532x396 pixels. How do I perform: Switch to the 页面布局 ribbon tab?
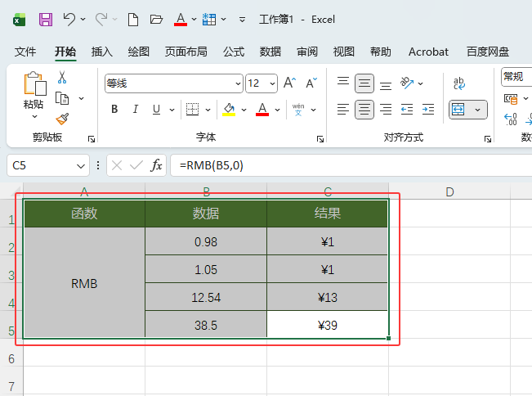(x=186, y=52)
